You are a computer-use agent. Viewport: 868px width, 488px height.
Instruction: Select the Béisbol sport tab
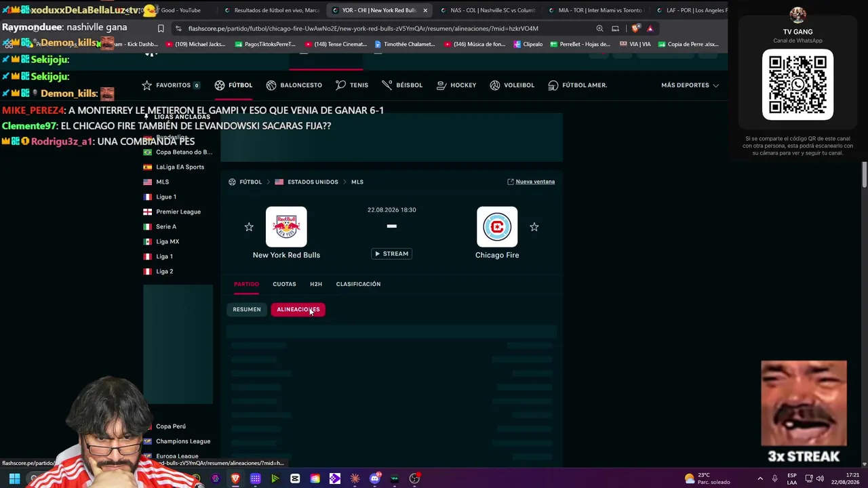[402, 85]
